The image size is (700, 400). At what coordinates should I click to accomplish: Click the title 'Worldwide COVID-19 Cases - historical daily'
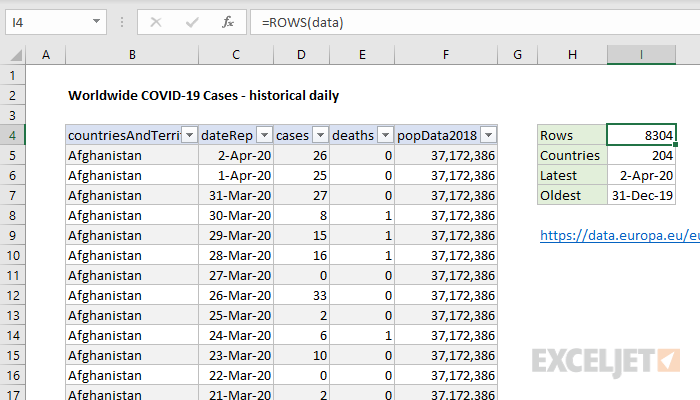(x=204, y=96)
